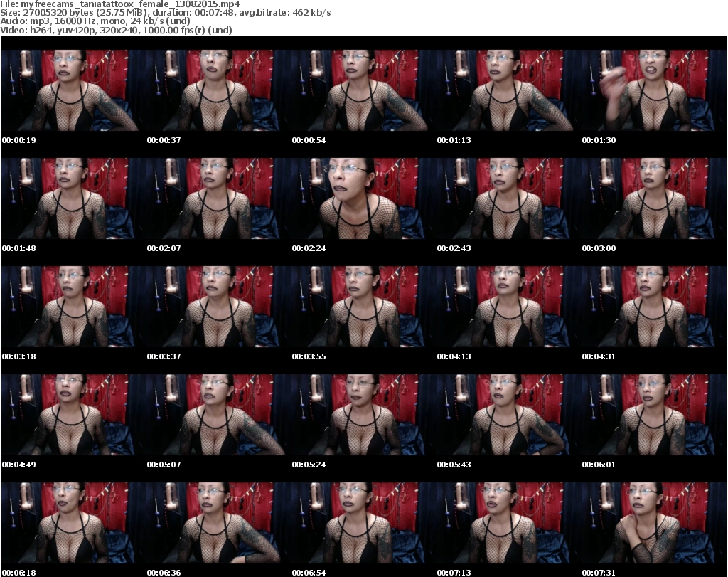The width and height of the screenshot is (728, 577).
Task: Click the thumbnail frame stamped 00:03:55
Action: (x=363, y=307)
